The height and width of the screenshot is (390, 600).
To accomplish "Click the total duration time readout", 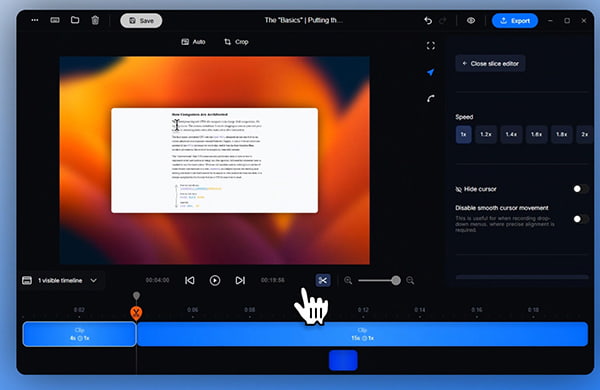I will [272, 281].
